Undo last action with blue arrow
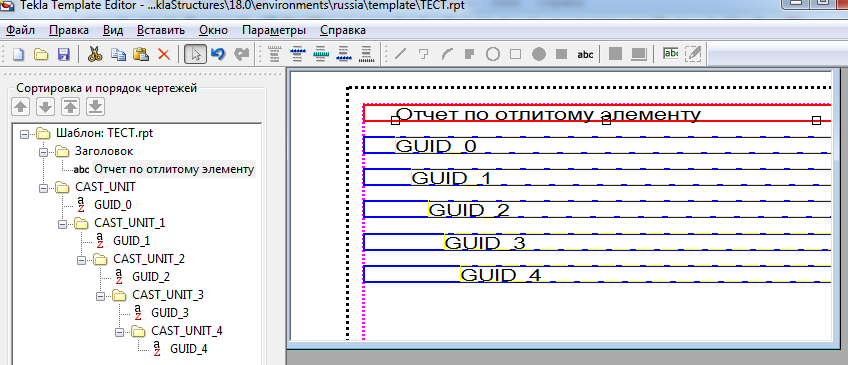The image size is (848, 365). click(x=218, y=54)
